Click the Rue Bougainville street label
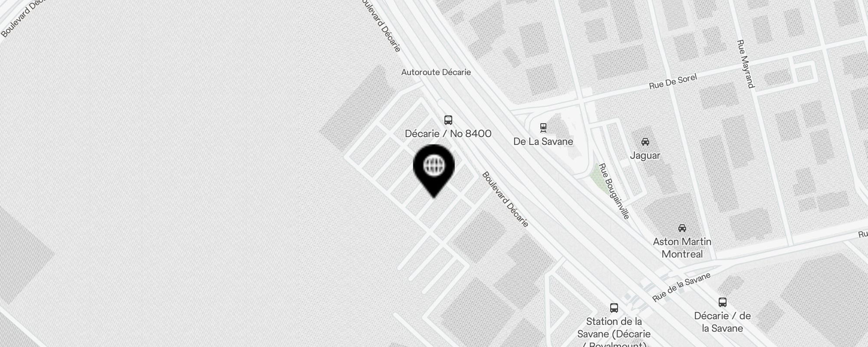 [x=614, y=191]
